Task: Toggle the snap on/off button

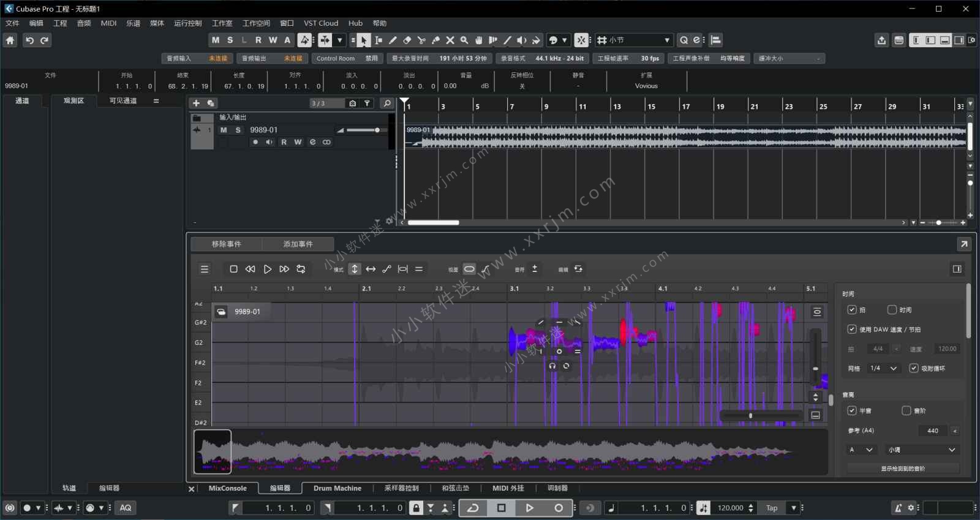Action: [581, 40]
